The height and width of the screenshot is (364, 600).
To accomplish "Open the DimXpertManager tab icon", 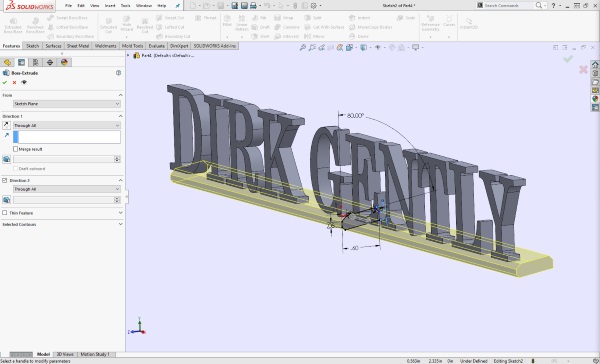I will 50,62.
